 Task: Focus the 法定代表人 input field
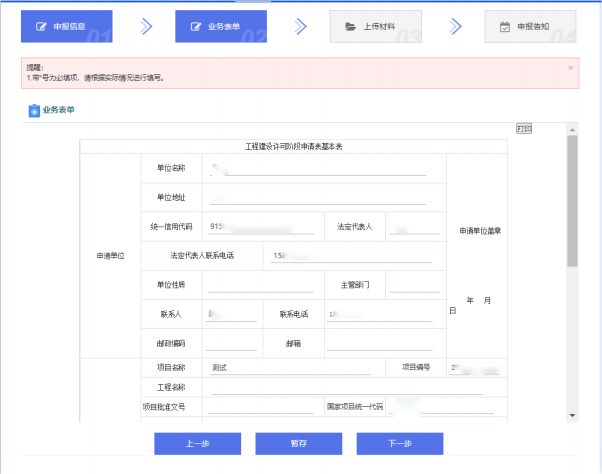415,227
